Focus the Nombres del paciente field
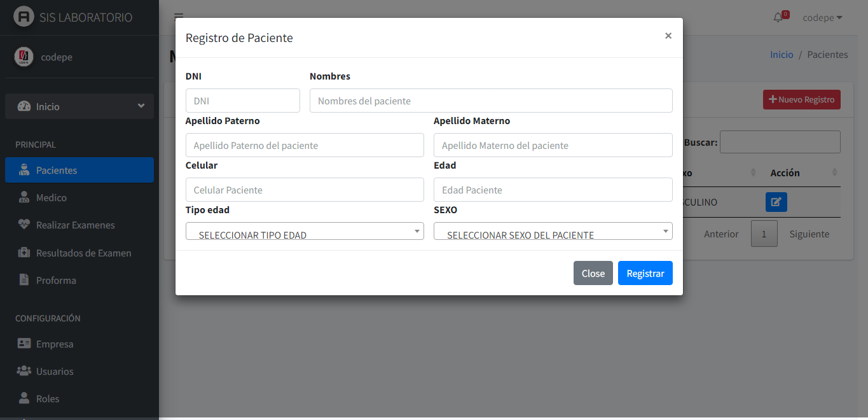The image size is (868, 420). [491, 101]
